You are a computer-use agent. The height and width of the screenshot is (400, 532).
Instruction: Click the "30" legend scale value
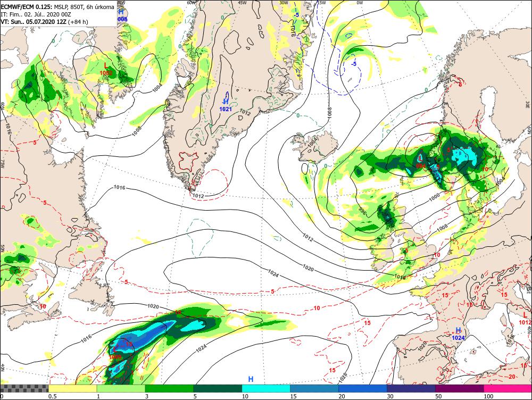click(x=390, y=396)
